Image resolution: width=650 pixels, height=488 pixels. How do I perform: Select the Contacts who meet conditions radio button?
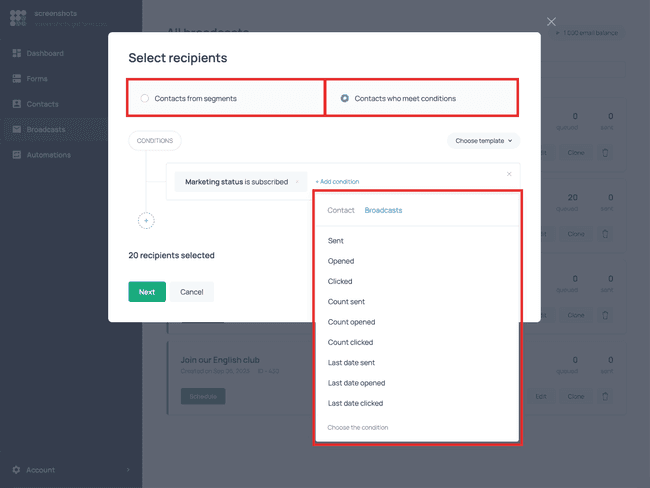pos(344,98)
